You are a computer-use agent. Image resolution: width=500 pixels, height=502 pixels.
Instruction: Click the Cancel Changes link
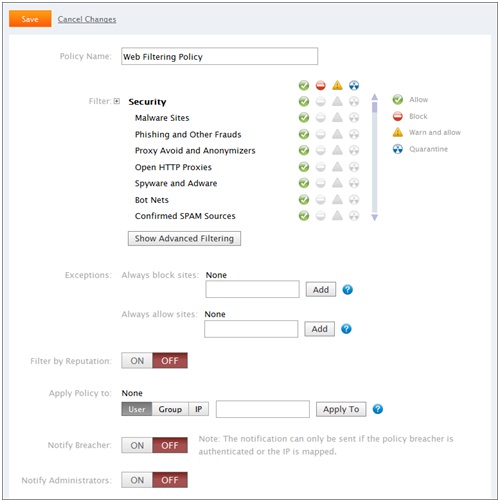(87, 19)
